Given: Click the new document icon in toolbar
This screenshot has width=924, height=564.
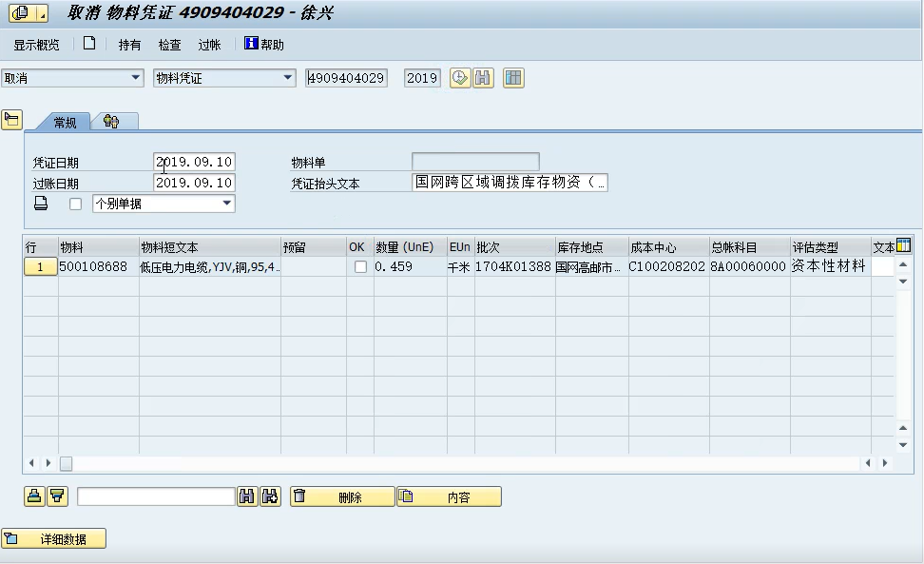Looking at the screenshot, I should (x=89, y=44).
